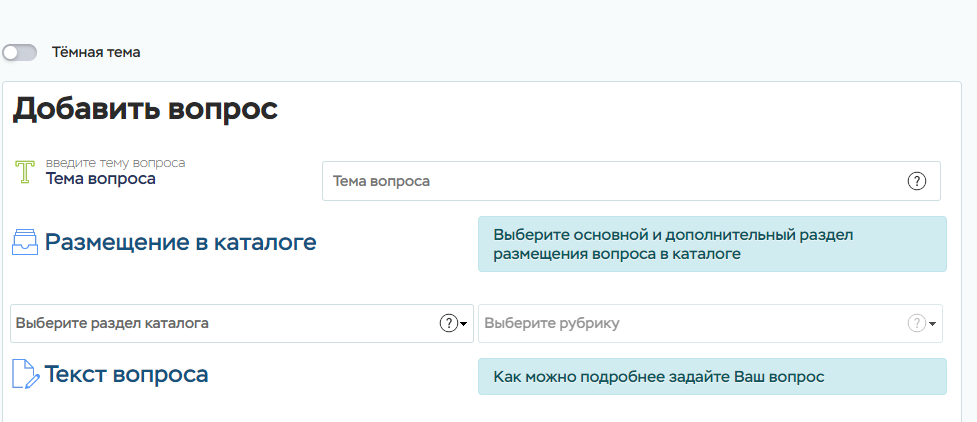Click the arrow of Выберите рубрику dropdown
The height and width of the screenshot is (422, 977).
coord(932,324)
